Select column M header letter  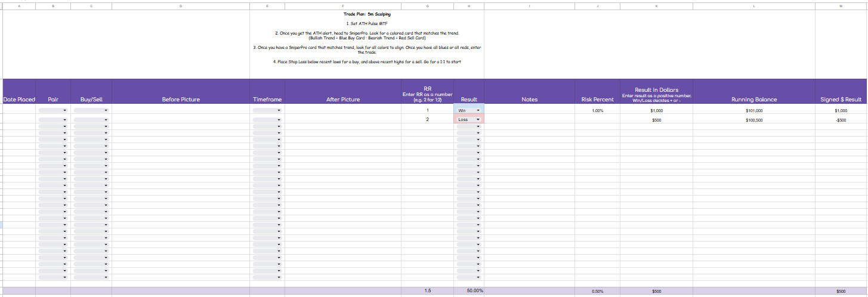tap(841, 6)
